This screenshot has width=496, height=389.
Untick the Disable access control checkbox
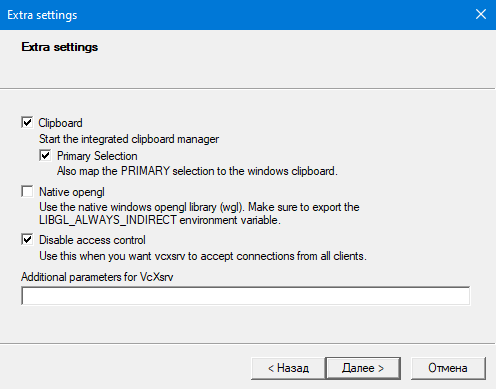point(27,239)
